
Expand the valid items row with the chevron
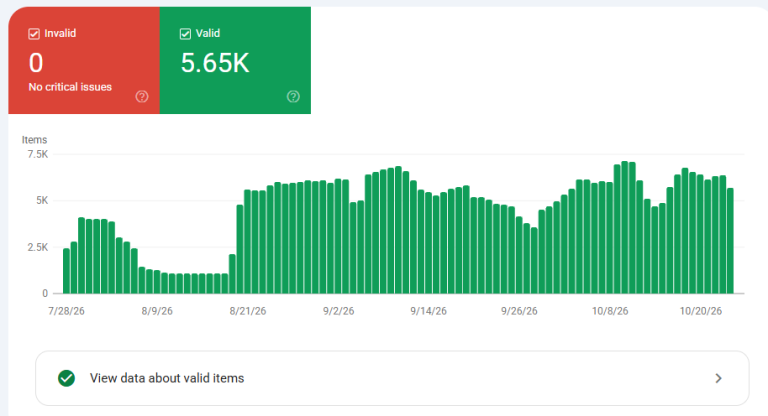718,378
